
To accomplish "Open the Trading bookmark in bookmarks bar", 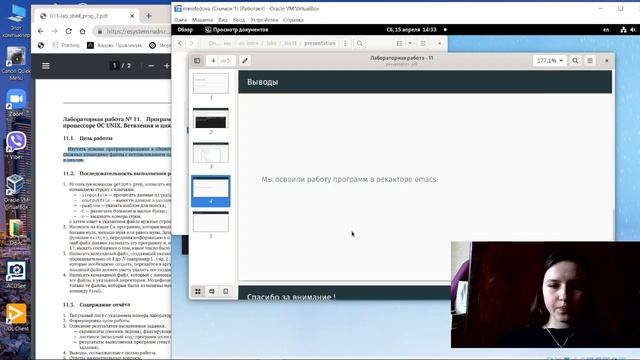I will (66, 45).
